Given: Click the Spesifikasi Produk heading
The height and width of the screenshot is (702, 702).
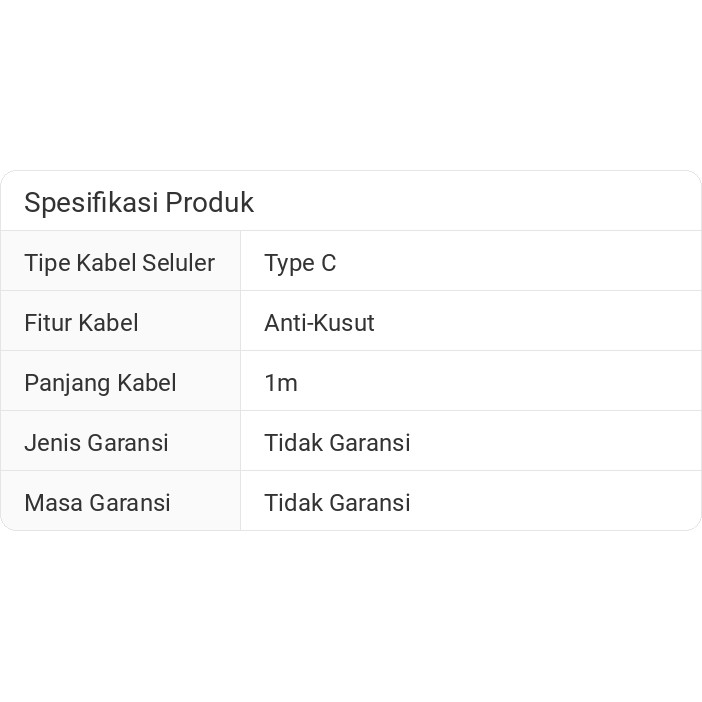Looking at the screenshot, I should 139,202.
